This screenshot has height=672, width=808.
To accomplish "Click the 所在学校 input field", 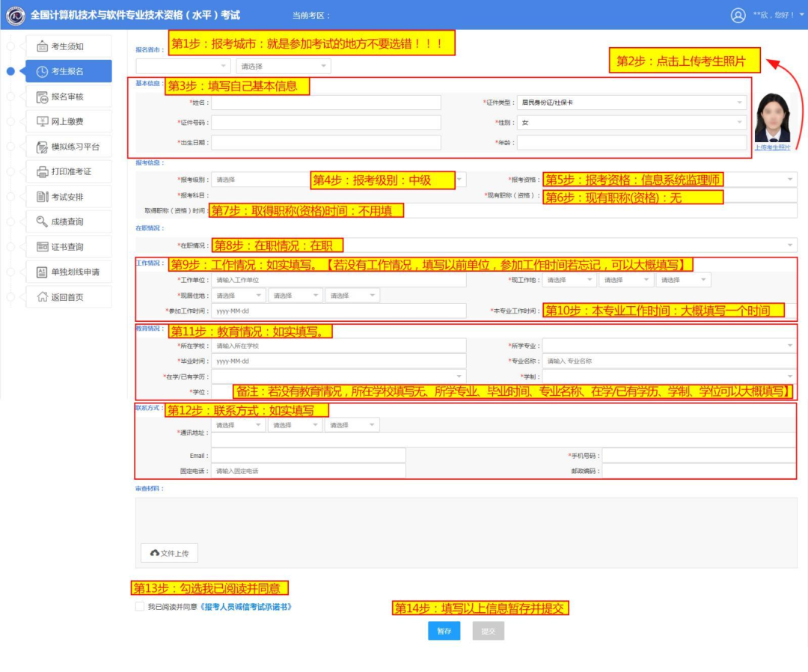I will tap(339, 346).
